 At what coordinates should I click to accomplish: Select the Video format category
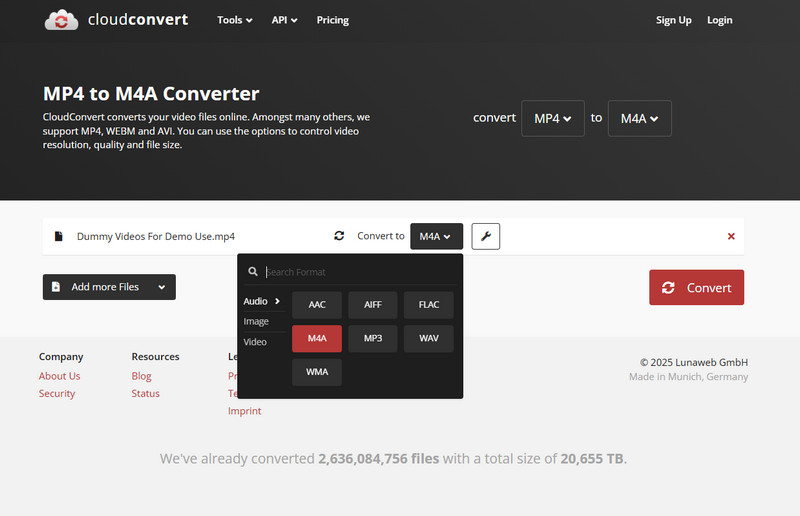255,342
